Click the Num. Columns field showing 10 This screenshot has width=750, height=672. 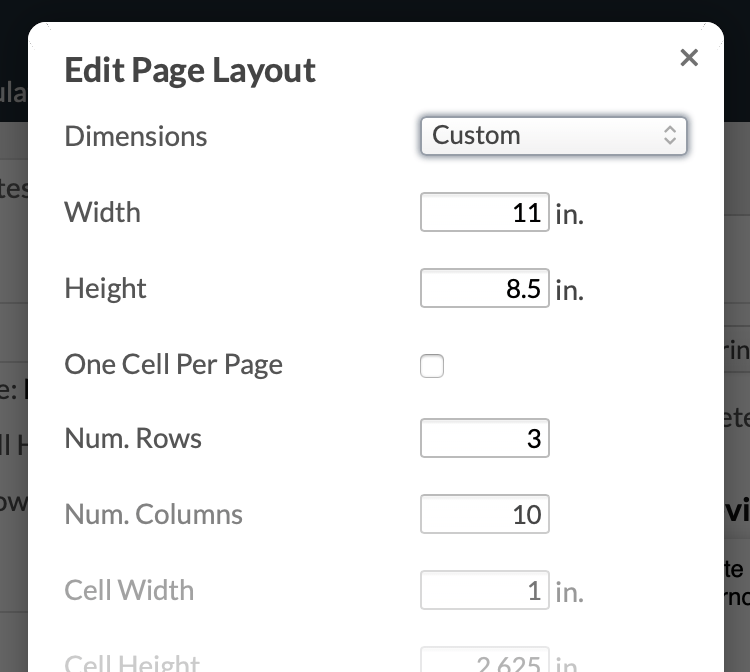[485, 515]
